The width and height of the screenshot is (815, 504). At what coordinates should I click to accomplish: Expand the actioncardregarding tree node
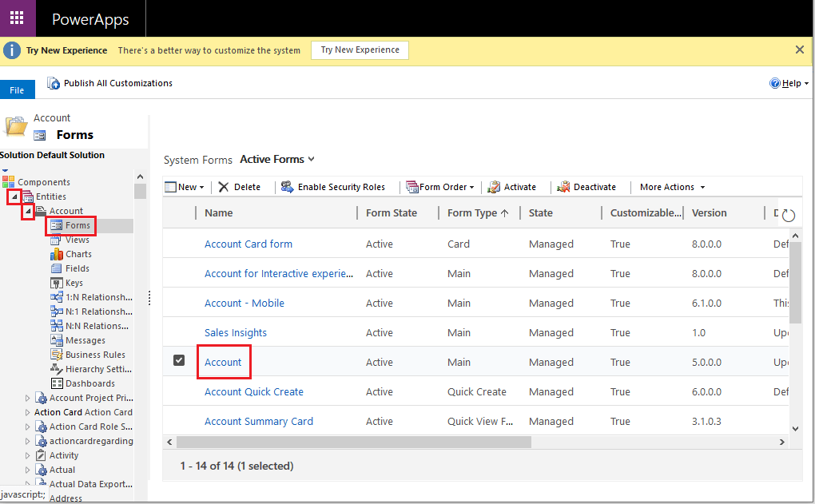tap(27, 441)
